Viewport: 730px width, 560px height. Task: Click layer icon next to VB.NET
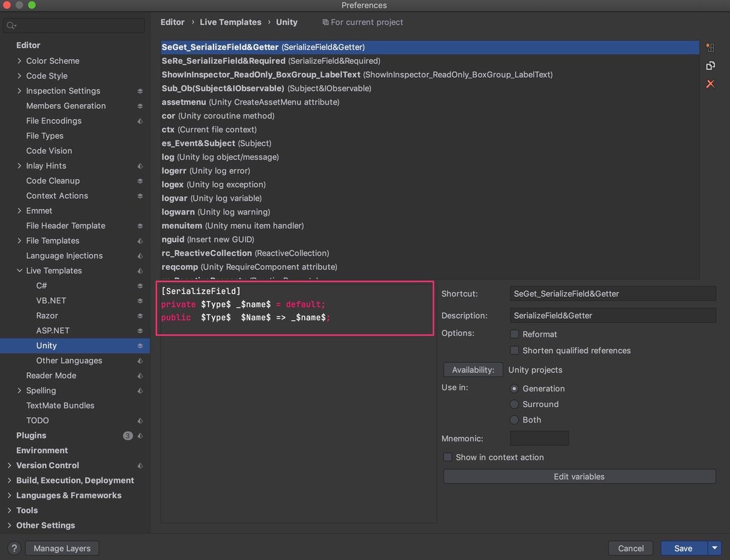click(x=140, y=301)
